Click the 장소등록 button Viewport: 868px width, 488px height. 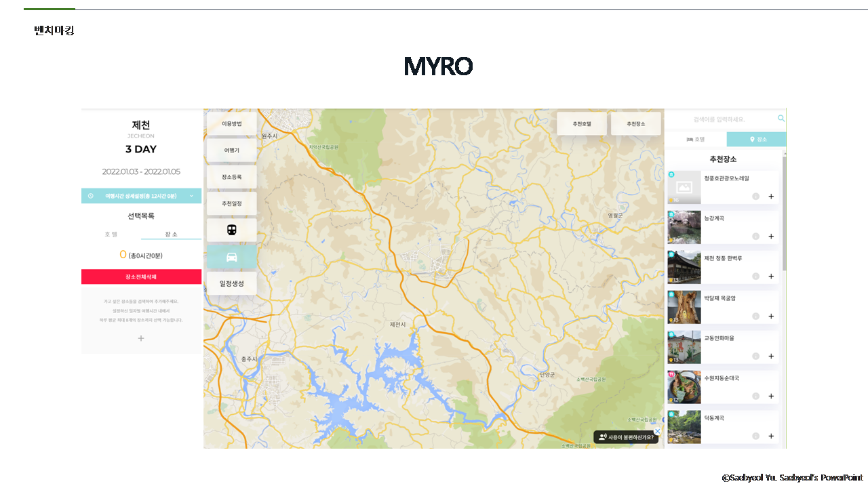click(x=232, y=177)
